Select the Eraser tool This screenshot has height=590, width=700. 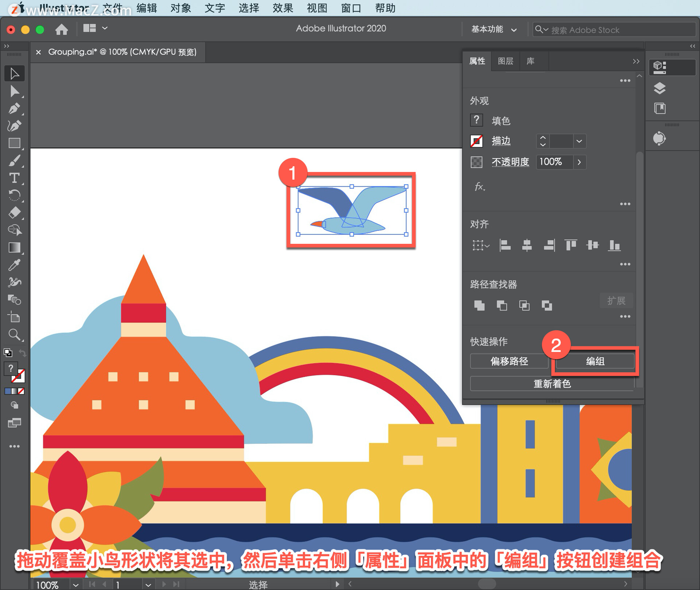click(15, 213)
